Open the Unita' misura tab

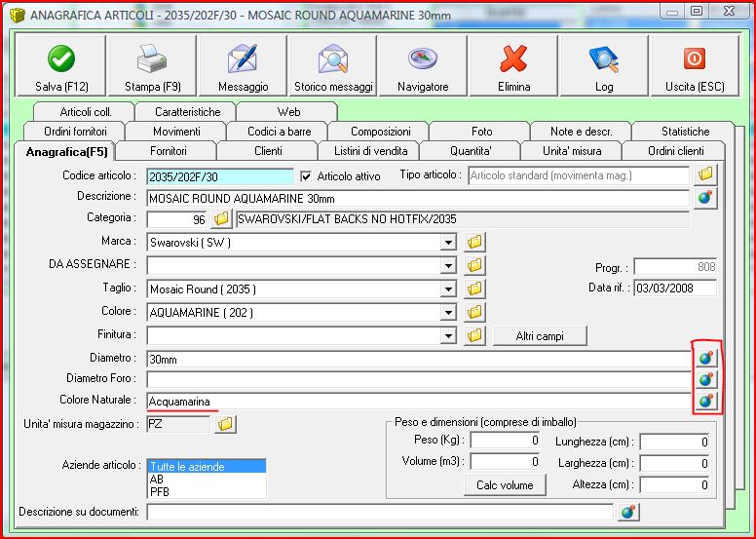(572, 151)
